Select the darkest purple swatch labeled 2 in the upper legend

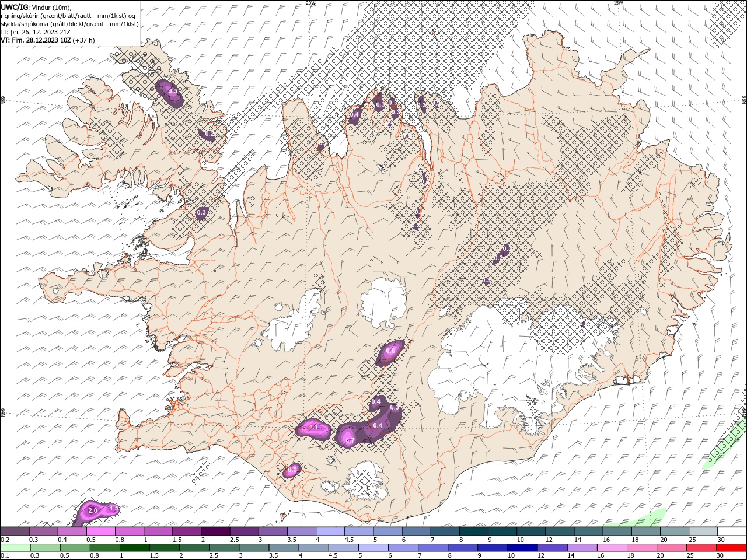[215, 531]
